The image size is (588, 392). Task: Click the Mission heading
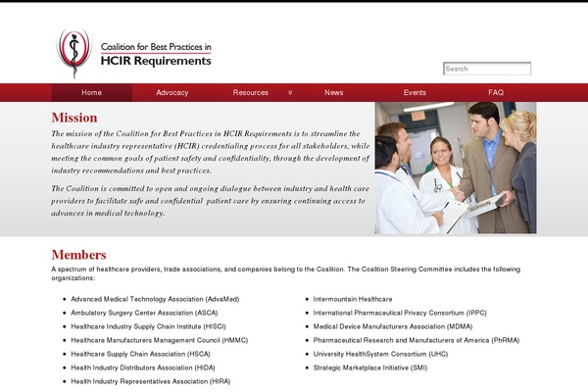(74, 118)
